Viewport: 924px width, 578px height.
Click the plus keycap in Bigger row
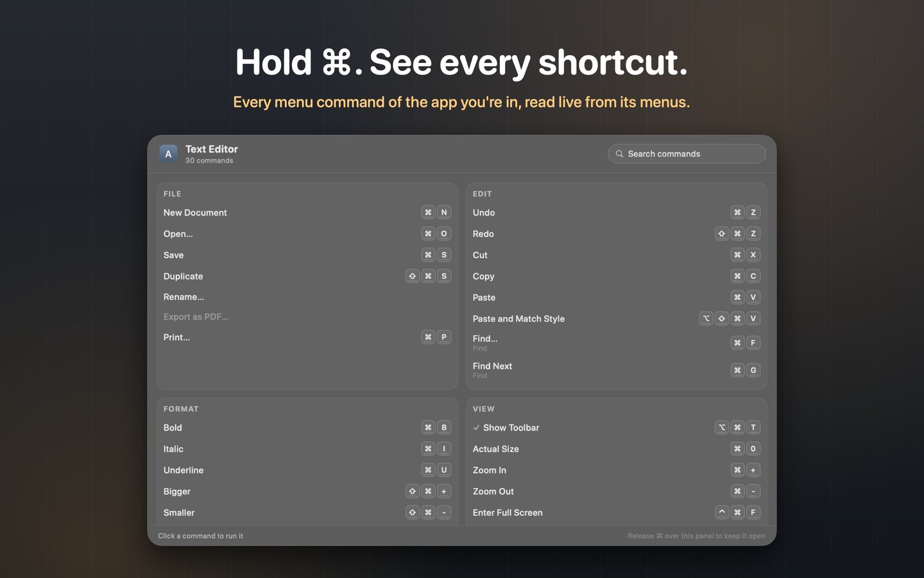(444, 491)
